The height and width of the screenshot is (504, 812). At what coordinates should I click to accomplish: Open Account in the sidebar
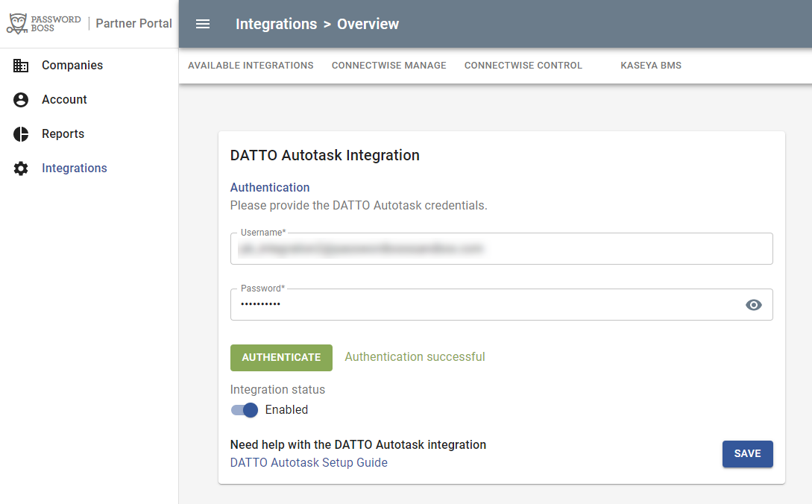tap(64, 99)
